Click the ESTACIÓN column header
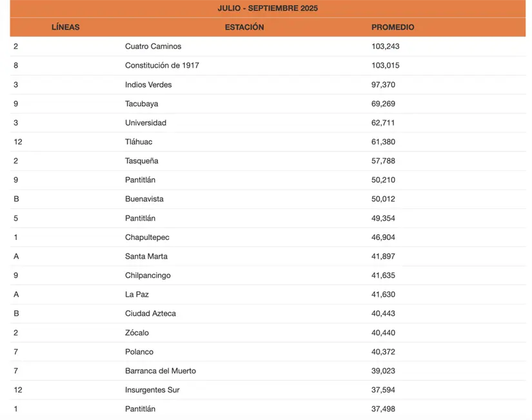Screen dimensions: 532x420 click(244, 28)
